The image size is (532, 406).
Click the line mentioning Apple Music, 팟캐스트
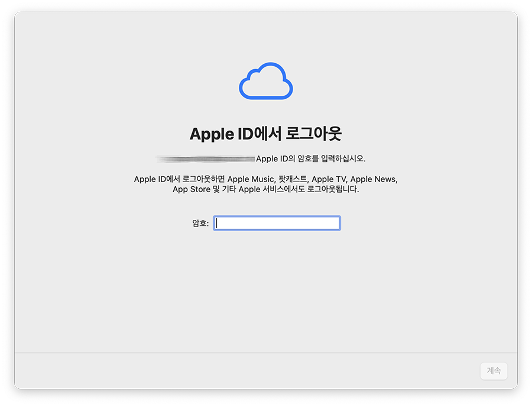(x=265, y=179)
